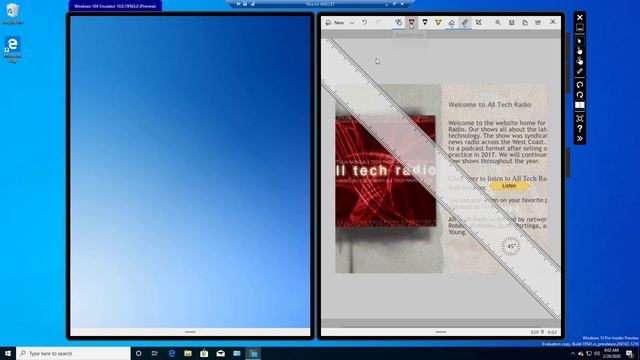Open the notification action center
Viewport: 640px width, 360px height.
pos(630,353)
